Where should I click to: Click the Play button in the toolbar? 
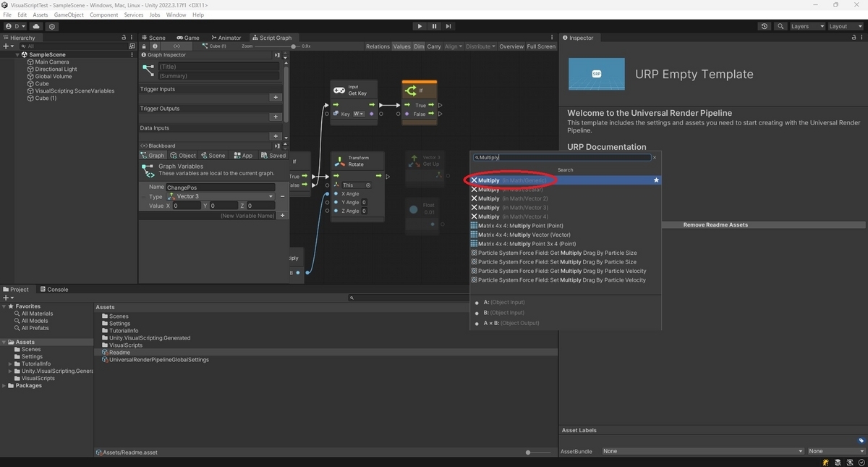(420, 26)
